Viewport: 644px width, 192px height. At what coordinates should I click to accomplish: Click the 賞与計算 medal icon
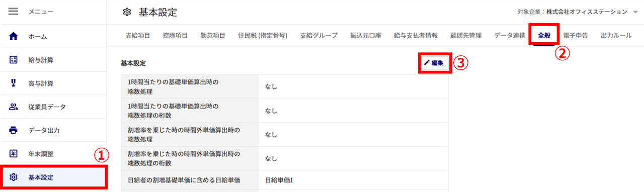[14, 83]
